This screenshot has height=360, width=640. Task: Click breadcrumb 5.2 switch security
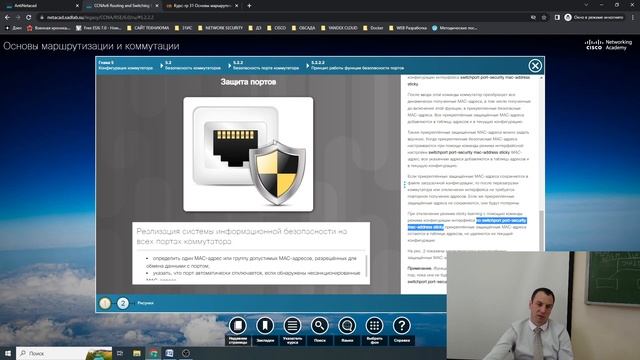click(193, 65)
